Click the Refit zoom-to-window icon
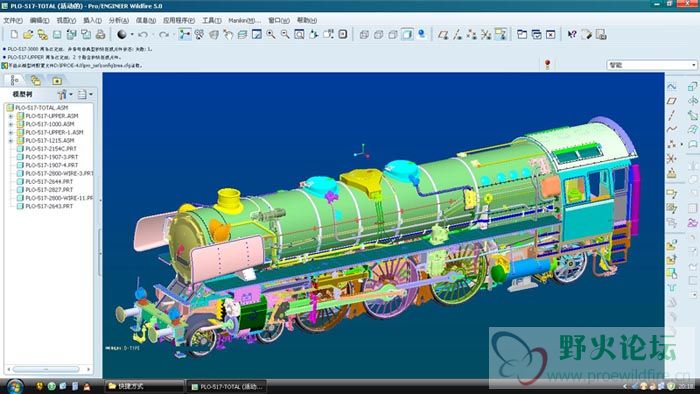 pyautogui.click(x=299, y=34)
